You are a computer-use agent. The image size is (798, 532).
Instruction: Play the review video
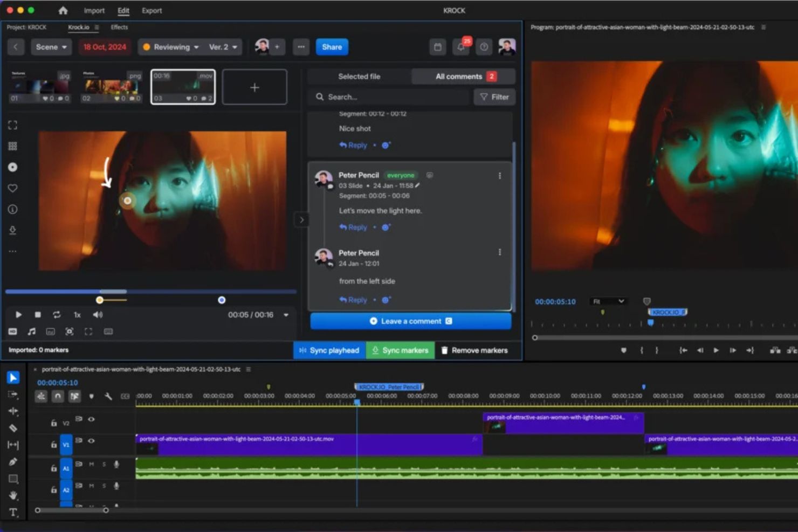tap(18, 315)
